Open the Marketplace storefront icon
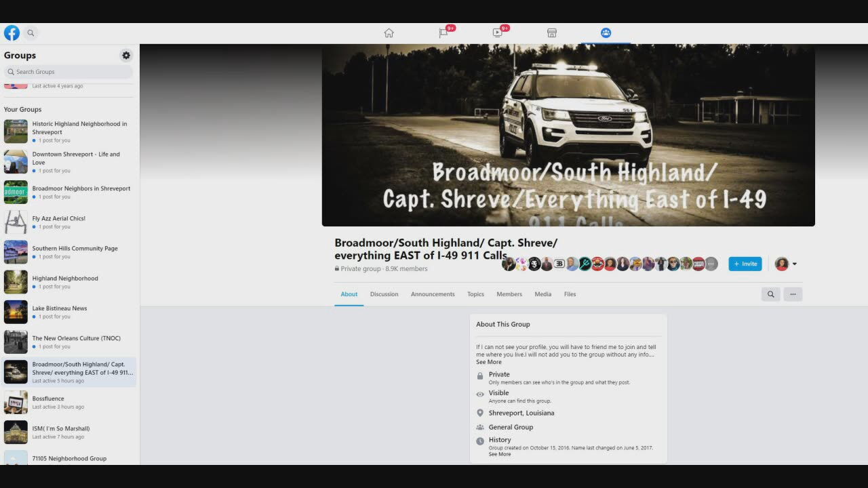The height and width of the screenshot is (488, 868). click(551, 33)
